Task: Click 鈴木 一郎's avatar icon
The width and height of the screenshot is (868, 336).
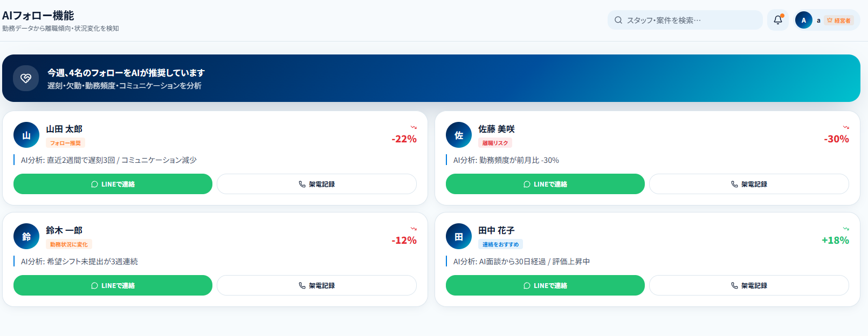Action: point(26,236)
